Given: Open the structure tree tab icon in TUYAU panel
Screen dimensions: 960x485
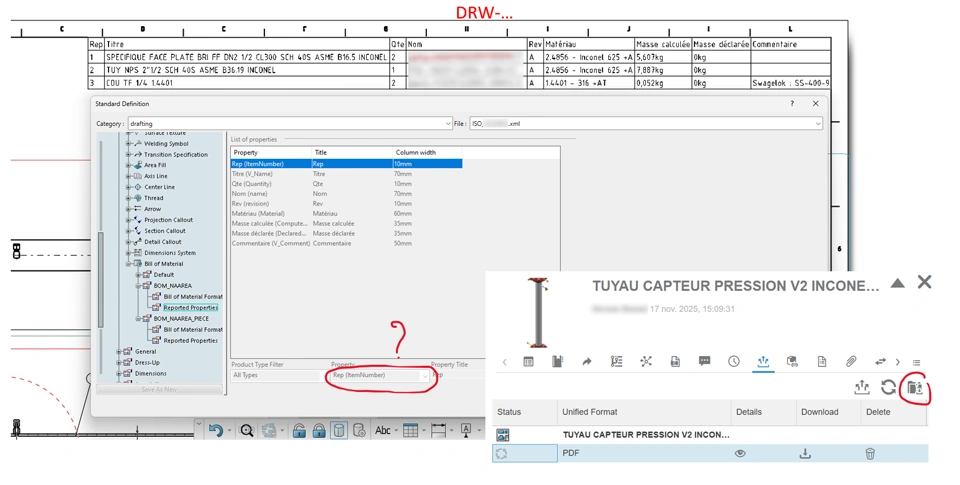Looking at the screenshot, I should click(x=617, y=362).
